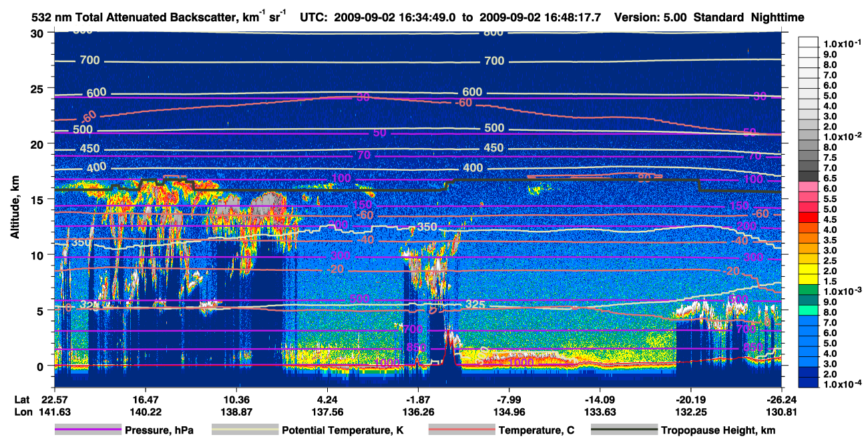Click the '3.5' colorbar label
Image resolution: width=868 pixels, height=445 pixels.
coord(829,240)
